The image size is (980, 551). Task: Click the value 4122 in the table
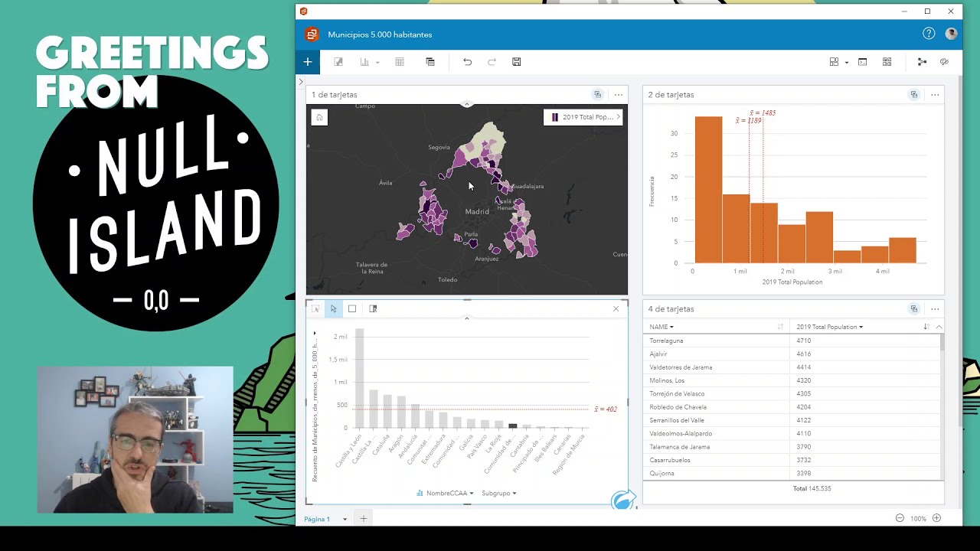tap(803, 420)
